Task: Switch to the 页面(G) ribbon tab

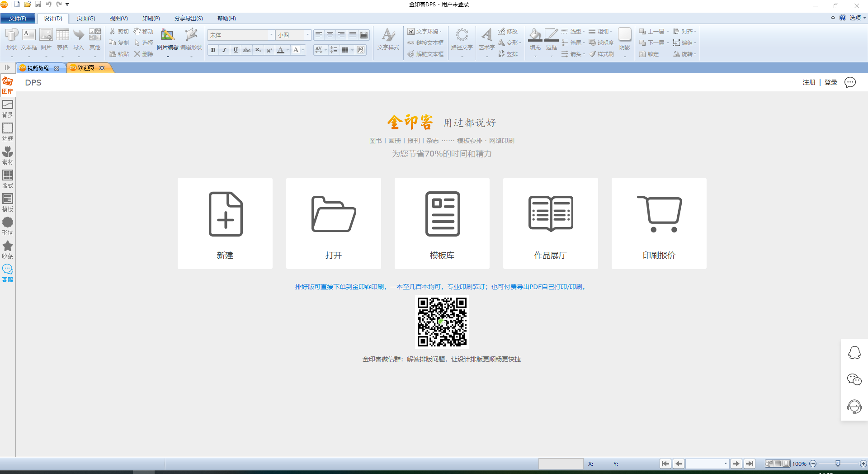Action: coord(86,19)
